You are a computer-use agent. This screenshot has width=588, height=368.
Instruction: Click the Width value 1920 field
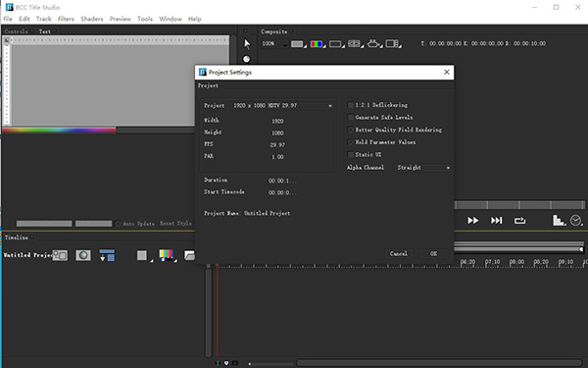pyautogui.click(x=277, y=122)
